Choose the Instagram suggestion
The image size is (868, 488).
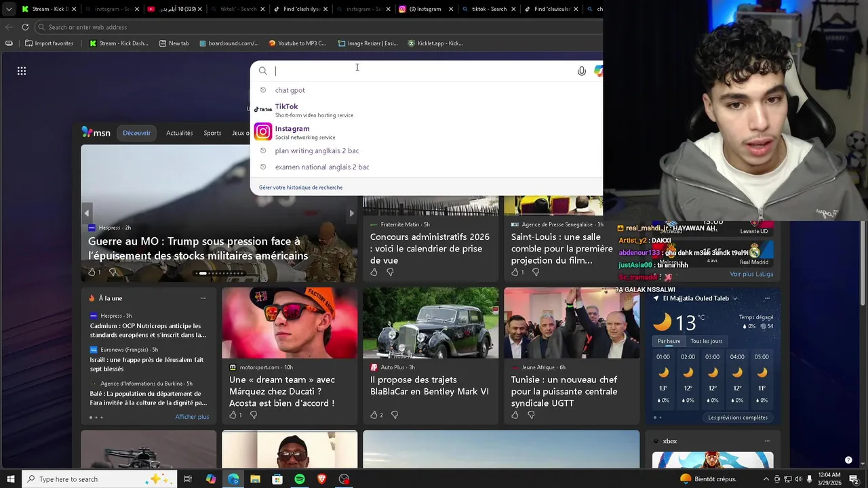pos(426,132)
